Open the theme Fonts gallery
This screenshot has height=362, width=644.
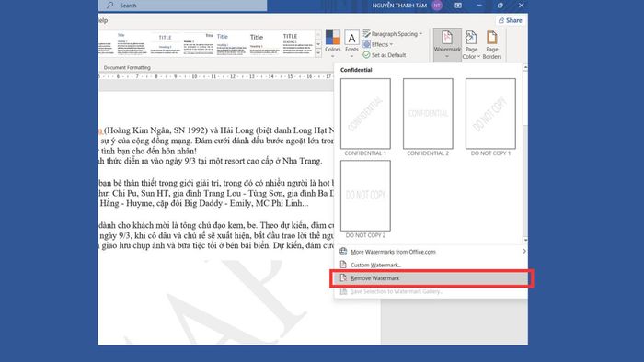(x=351, y=43)
